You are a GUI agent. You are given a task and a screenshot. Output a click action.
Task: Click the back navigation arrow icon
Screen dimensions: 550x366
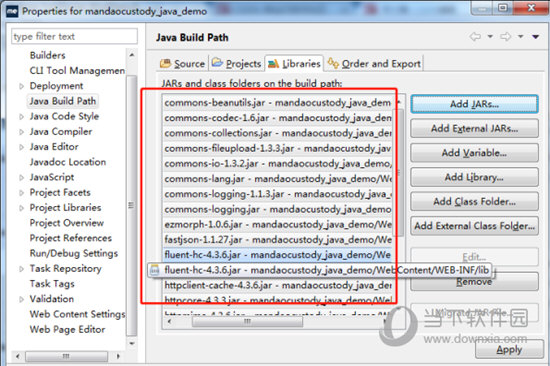[x=475, y=36]
